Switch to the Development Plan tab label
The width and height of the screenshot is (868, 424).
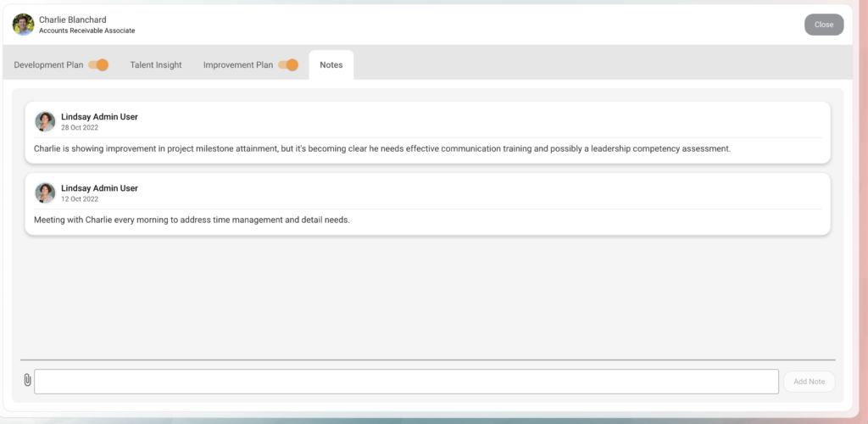click(48, 64)
